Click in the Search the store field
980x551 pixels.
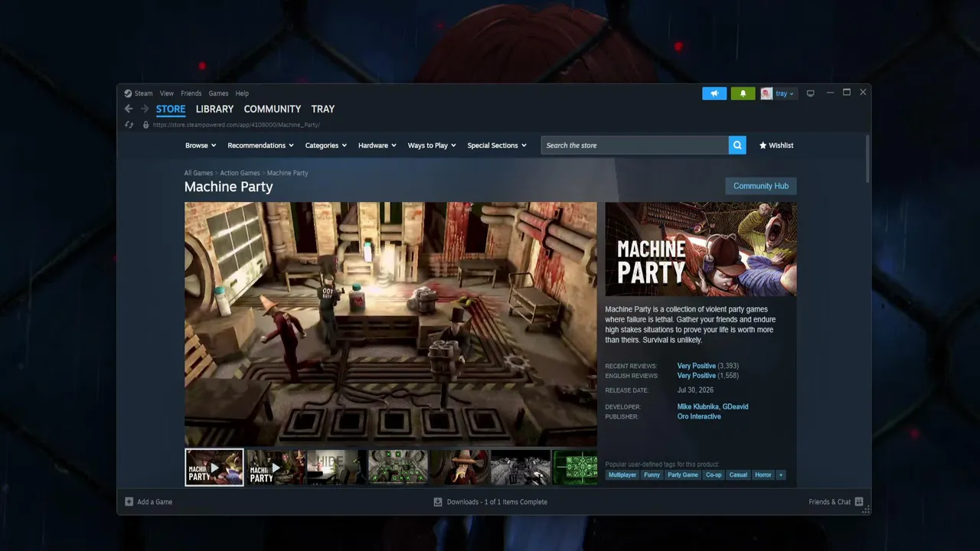coord(635,145)
